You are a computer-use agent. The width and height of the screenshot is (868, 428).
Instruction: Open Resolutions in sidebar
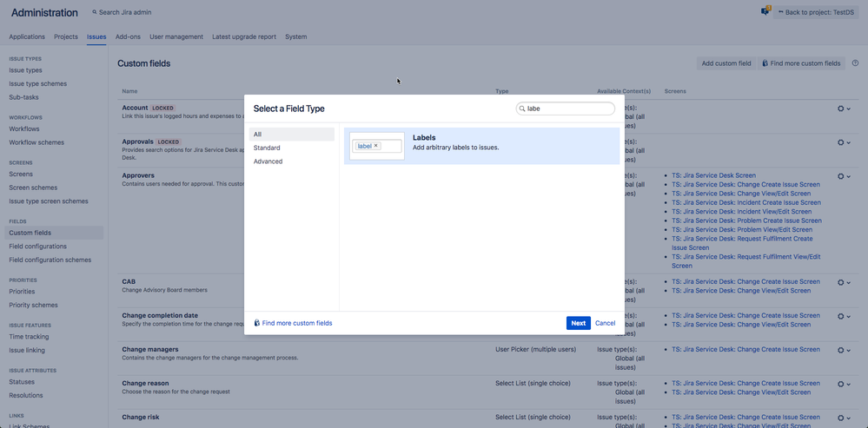[26, 395]
